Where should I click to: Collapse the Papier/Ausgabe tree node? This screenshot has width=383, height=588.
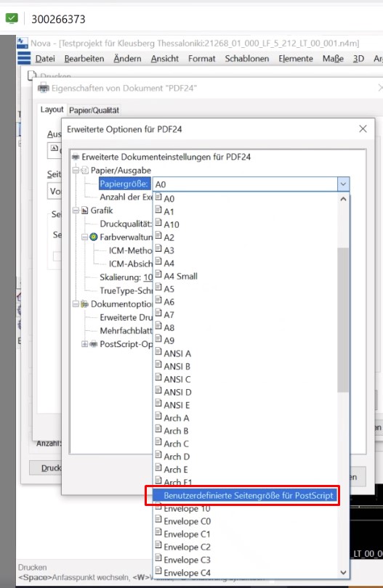point(76,171)
